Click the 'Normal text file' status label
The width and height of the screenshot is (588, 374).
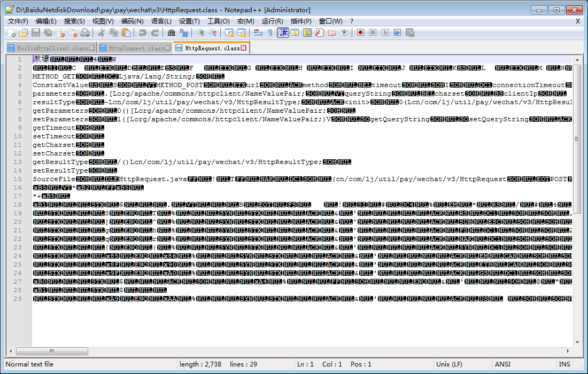pyautogui.click(x=29, y=364)
